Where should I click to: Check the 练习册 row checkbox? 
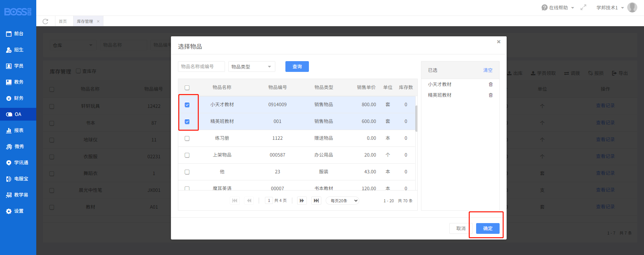pos(187,138)
